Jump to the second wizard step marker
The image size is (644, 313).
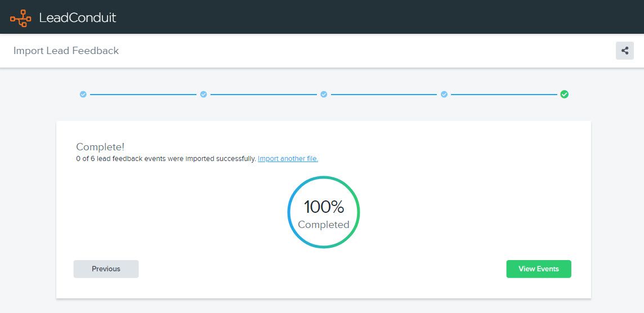point(204,95)
